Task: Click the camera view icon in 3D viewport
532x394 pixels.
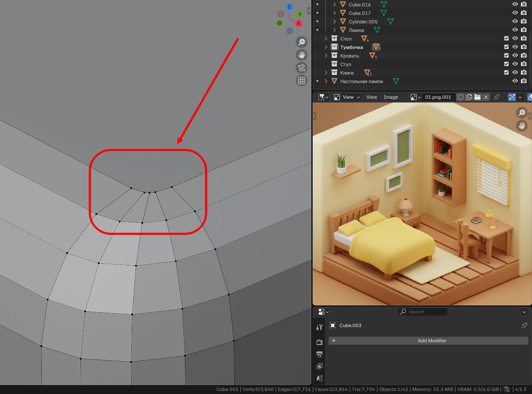Action: [x=302, y=68]
